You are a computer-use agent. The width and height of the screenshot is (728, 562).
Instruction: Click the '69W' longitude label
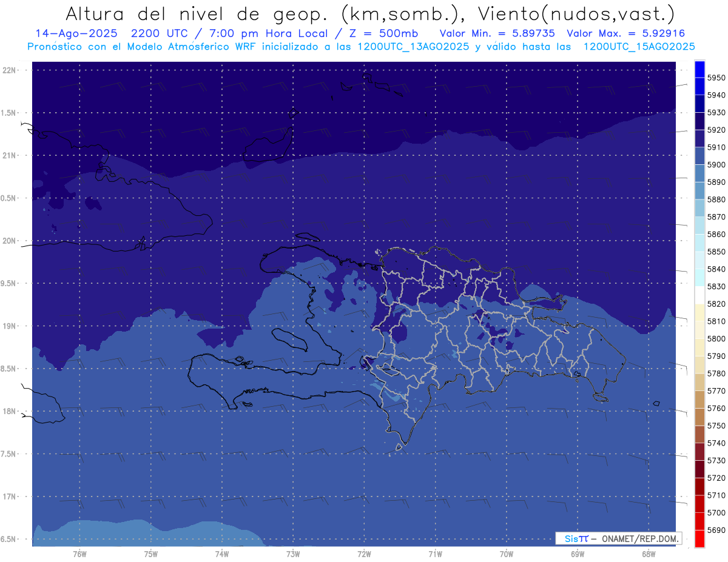(577, 554)
